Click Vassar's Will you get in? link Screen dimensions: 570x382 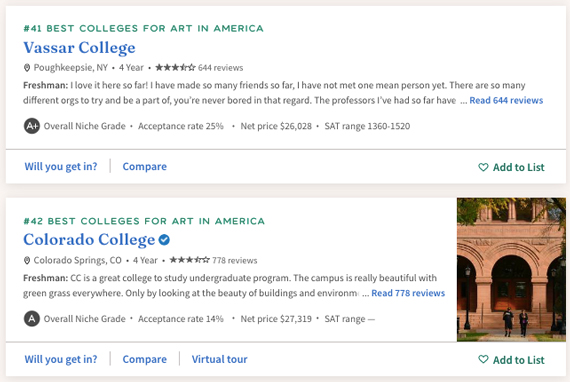(x=61, y=166)
